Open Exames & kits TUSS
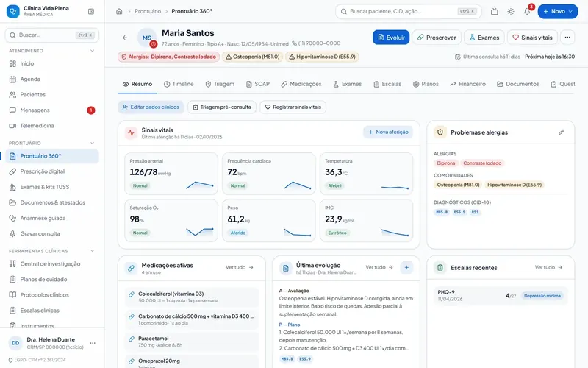 click(x=51, y=187)
